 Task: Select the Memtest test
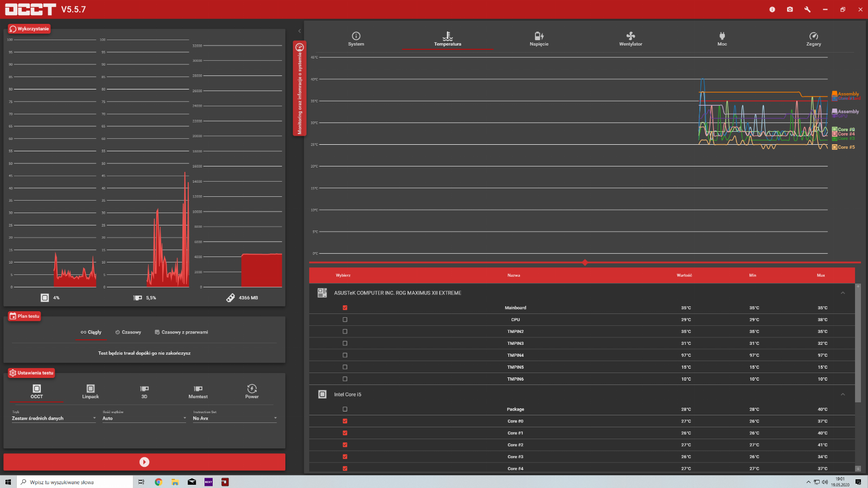pyautogui.click(x=198, y=392)
